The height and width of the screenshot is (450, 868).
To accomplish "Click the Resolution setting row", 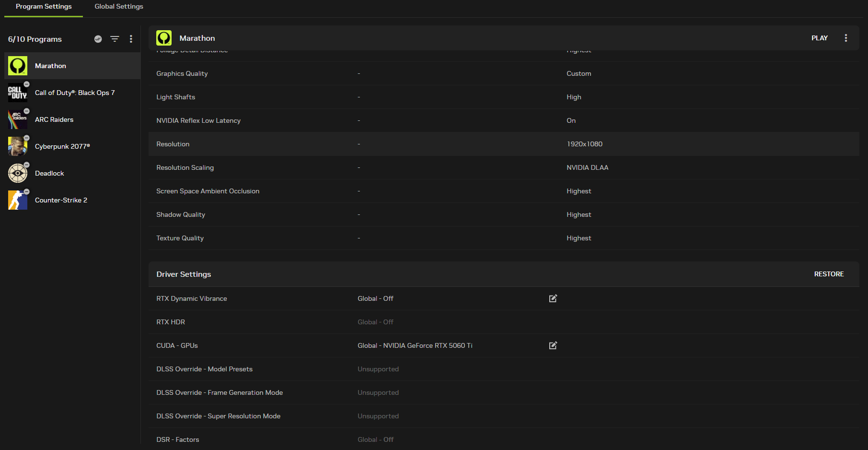I will pos(503,144).
